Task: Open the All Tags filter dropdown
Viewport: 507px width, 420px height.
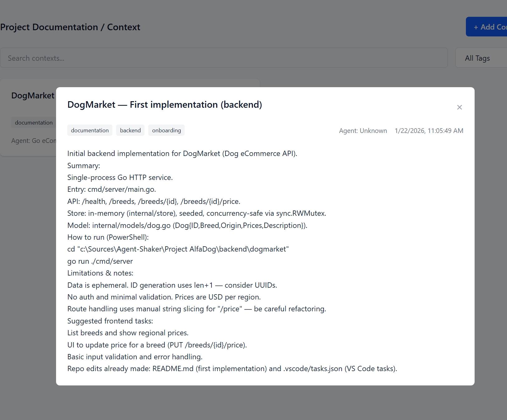Action: coord(481,58)
